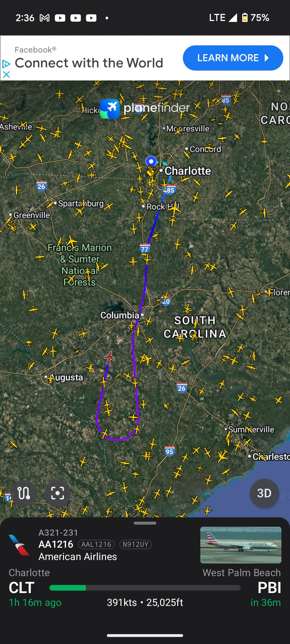Open ad info triangle icon
The image size is (290, 644).
coord(6,64)
